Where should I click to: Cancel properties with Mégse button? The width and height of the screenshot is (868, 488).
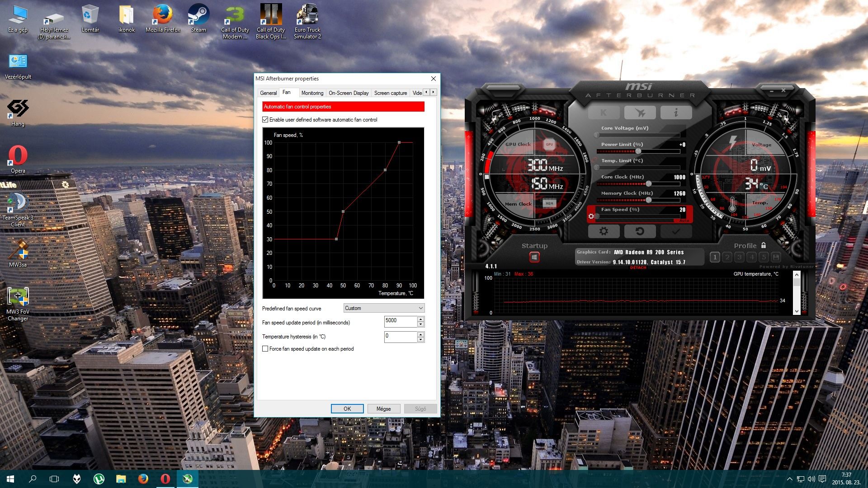(x=383, y=409)
